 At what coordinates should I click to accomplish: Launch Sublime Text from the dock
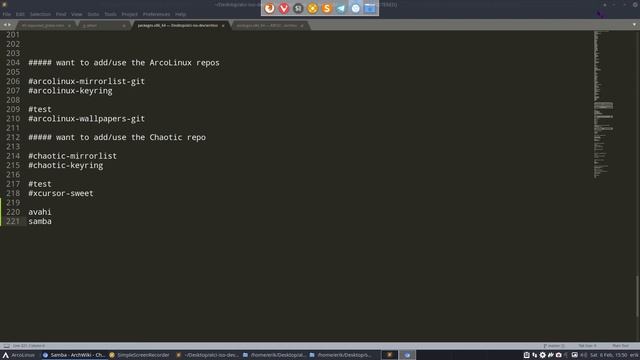coord(327,8)
